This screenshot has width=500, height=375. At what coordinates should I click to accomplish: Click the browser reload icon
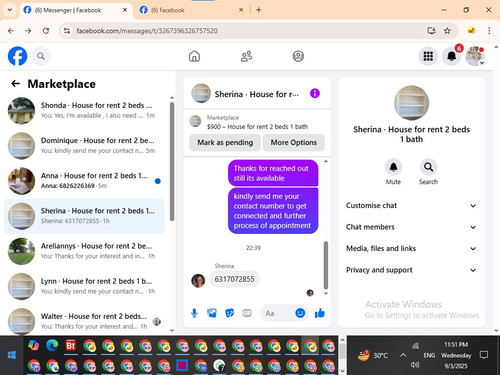[46, 31]
